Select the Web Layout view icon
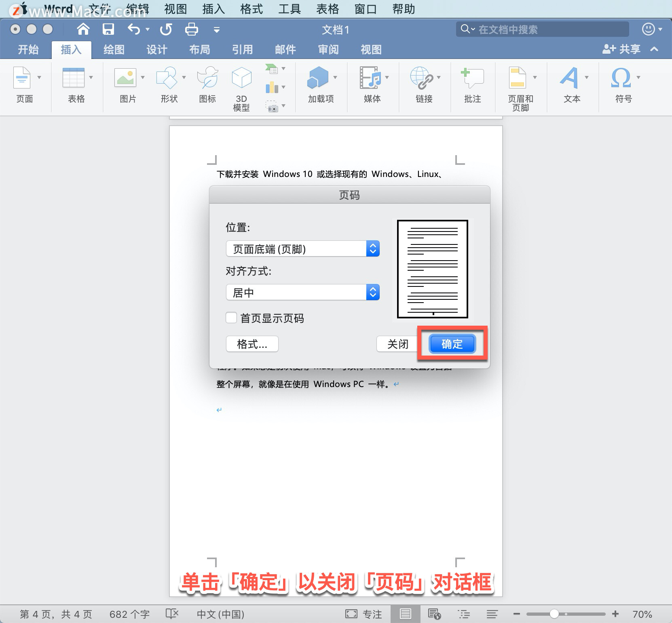 click(x=434, y=614)
